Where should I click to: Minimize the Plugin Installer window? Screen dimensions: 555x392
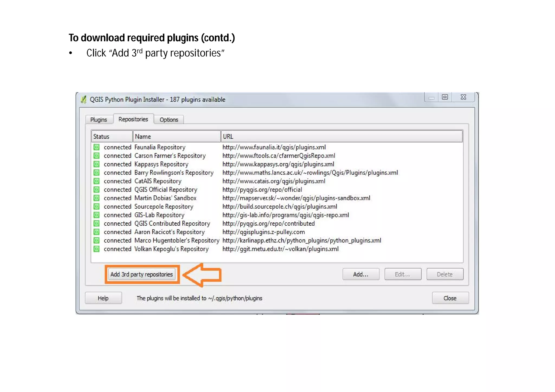pos(432,97)
